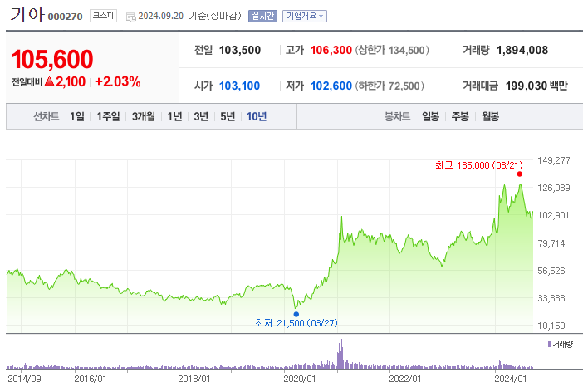
Task: Click the +2.03% change value
Action: coord(117,81)
